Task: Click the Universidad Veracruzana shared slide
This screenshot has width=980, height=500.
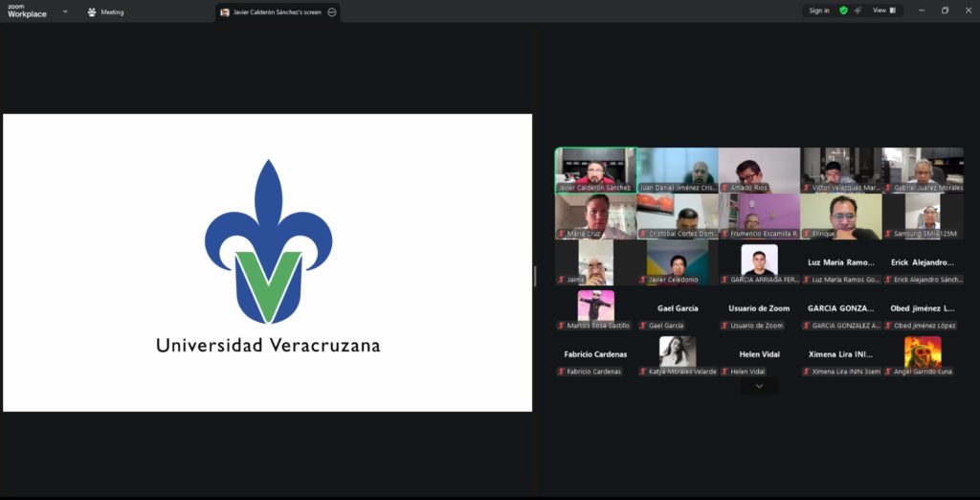Action: click(268, 262)
